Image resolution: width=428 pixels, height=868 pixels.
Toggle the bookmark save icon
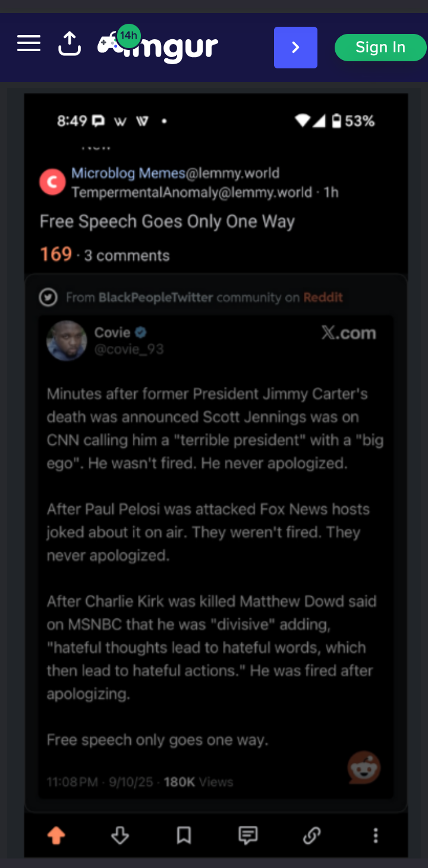coord(184,836)
